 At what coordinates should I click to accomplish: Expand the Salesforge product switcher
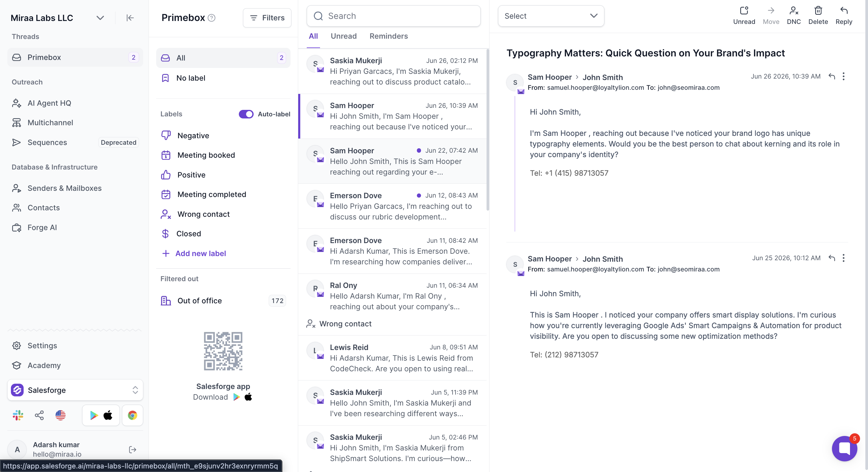(x=75, y=390)
